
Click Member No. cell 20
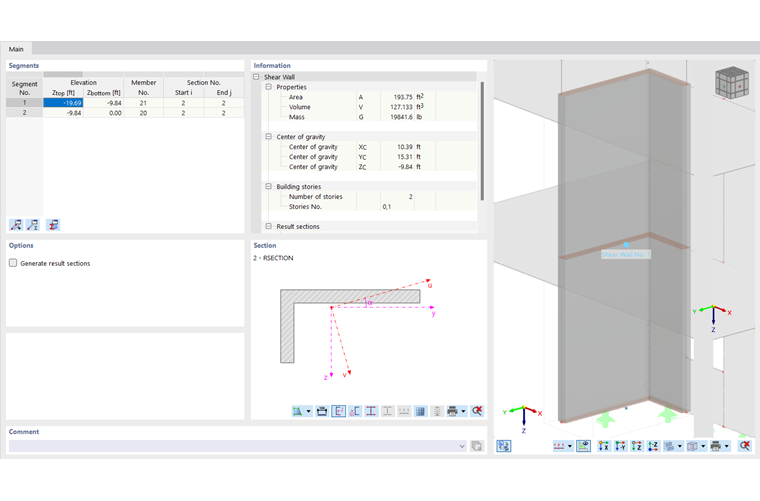click(x=143, y=112)
